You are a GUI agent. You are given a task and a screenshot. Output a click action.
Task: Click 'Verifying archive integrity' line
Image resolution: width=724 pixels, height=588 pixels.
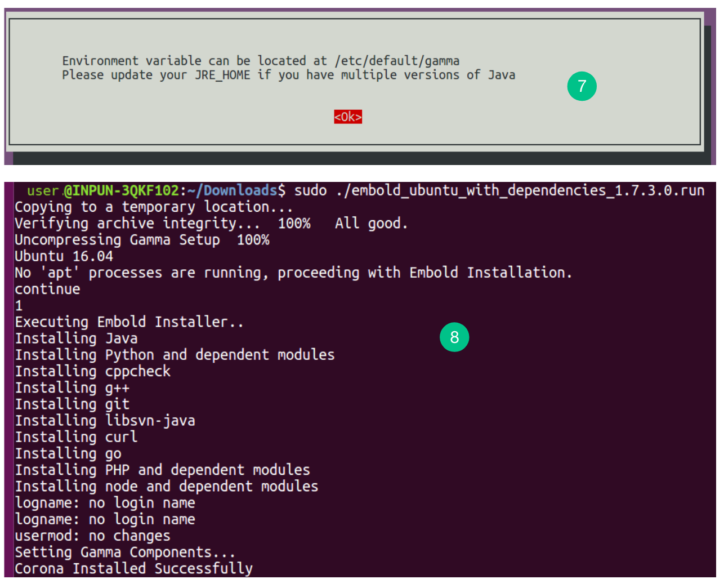coord(211,223)
